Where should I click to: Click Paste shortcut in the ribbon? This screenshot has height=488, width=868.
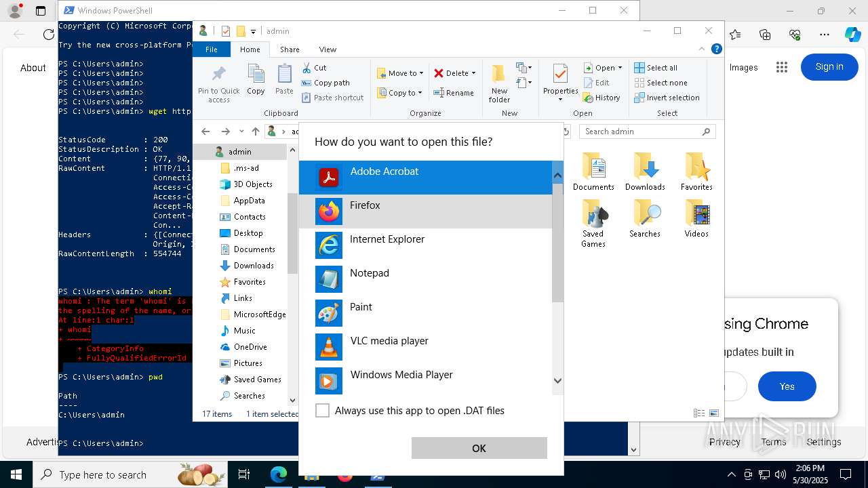(x=332, y=98)
